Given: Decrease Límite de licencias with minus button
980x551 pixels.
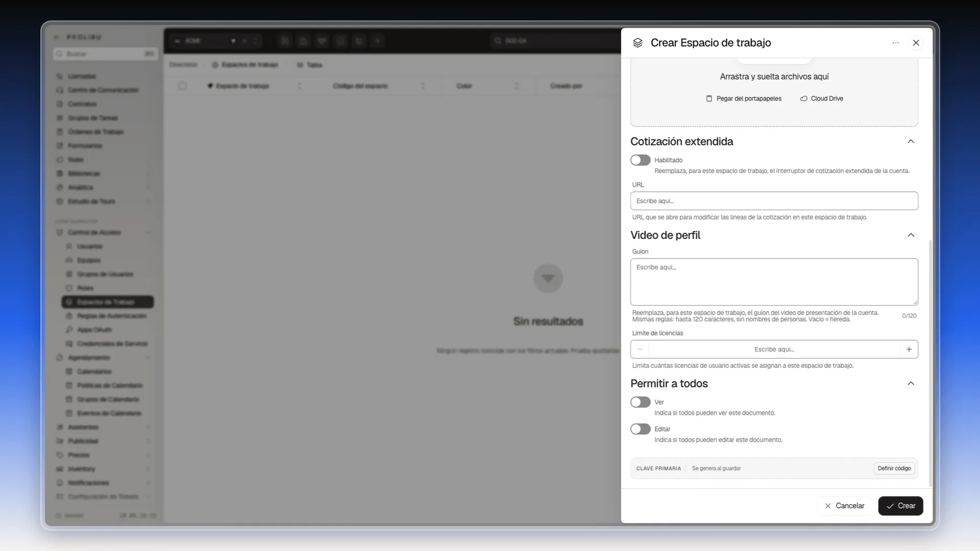Looking at the screenshot, I should click(x=640, y=349).
